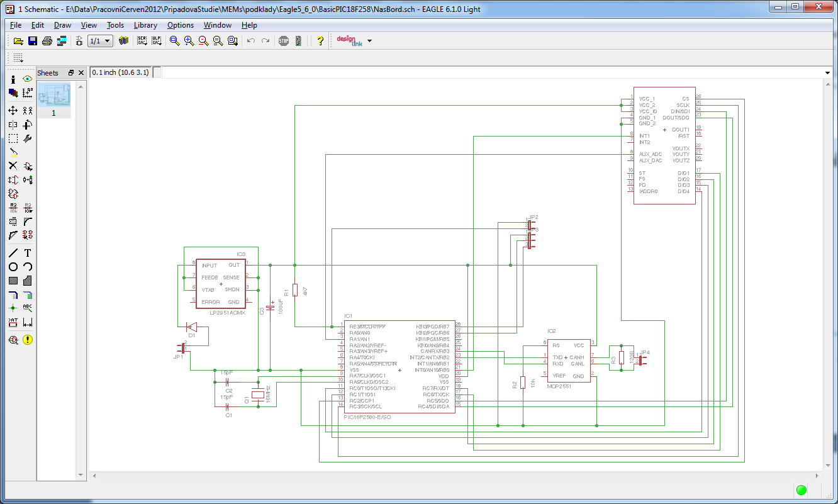This screenshot has height=504, width=838.
Task: Click the Go traffic light icon
Action: click(x=298, y=41)
